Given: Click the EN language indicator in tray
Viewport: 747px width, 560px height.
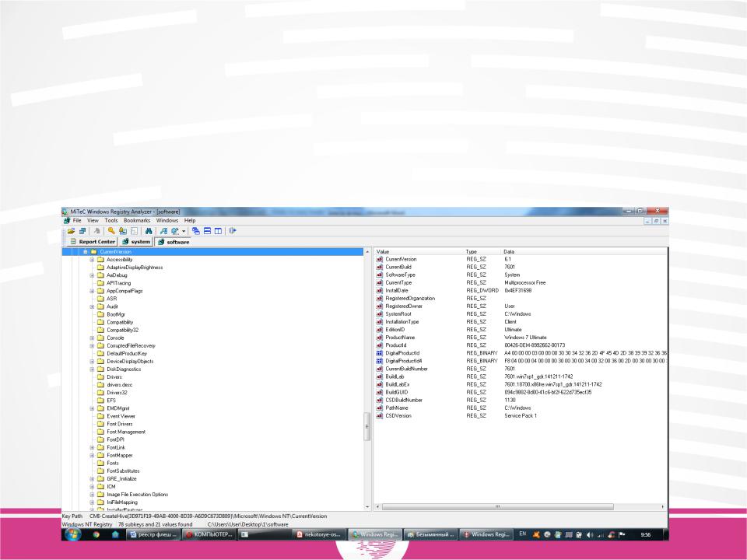Looking at the screenshot, I should coord(523,534).
